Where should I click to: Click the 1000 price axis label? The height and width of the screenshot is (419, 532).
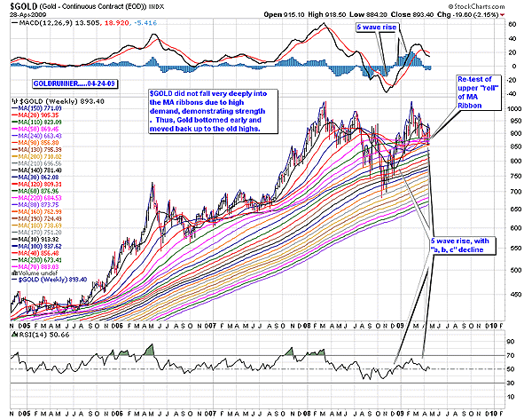click(514, 108)
